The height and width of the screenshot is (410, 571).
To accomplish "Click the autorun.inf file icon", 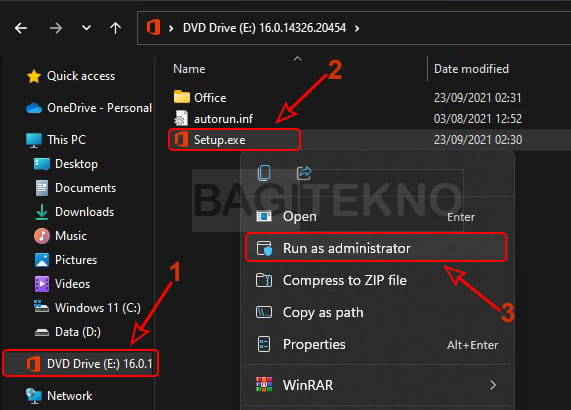I will click(x=181, y=119).
